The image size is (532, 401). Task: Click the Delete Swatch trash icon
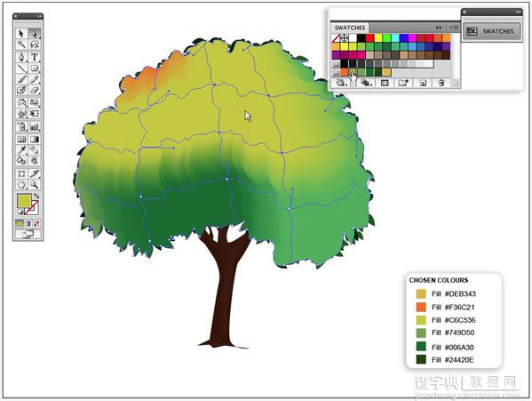tap(441, 83)
